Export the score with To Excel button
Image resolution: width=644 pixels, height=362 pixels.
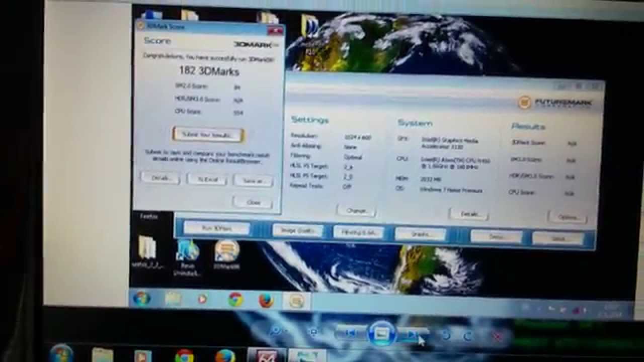coord(207,179)
